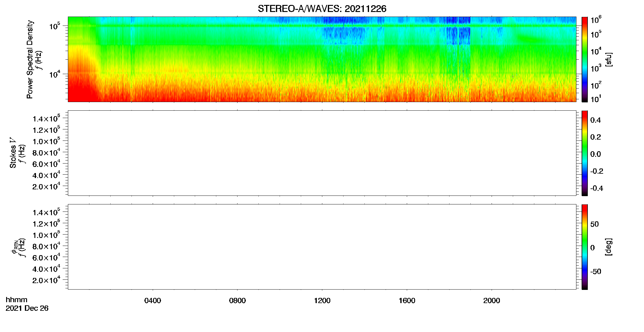
Task: Click the empty Stokes V plot panel
Action: click(322, 153)
